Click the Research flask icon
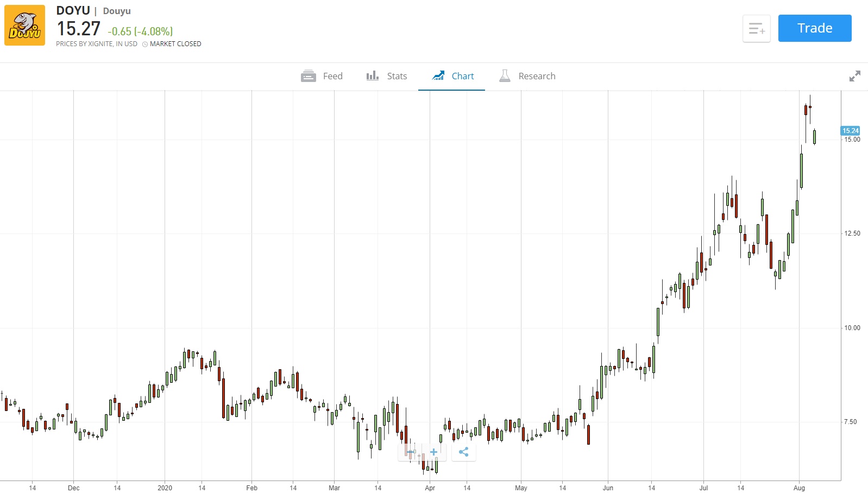Viewport: 868px width, 493px height. point(505,76)
